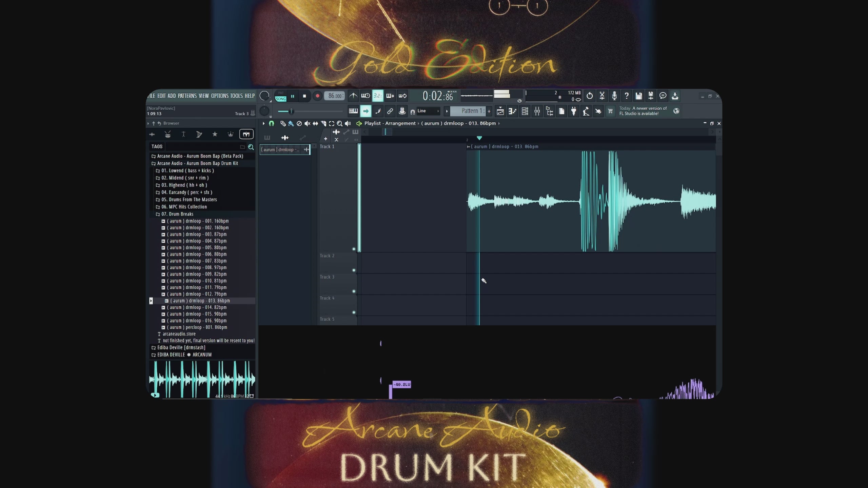Click the Save project disk icon

pos(638,96)
